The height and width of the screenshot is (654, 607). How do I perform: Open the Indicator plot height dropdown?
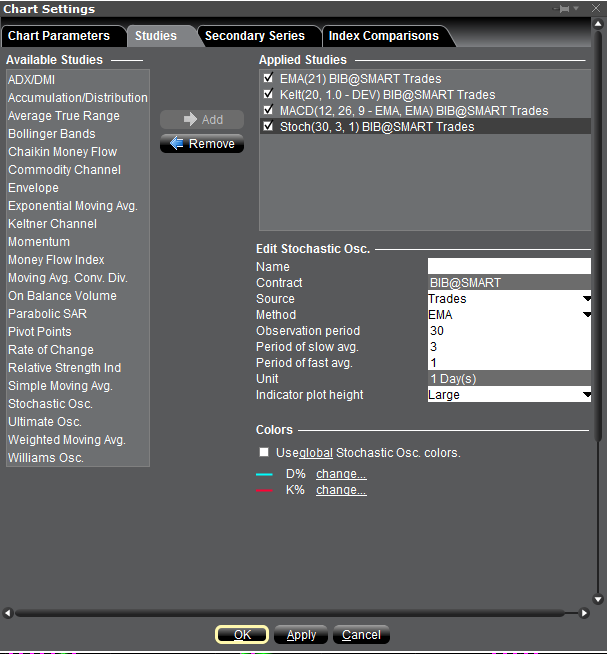click(x=587, y=395)
